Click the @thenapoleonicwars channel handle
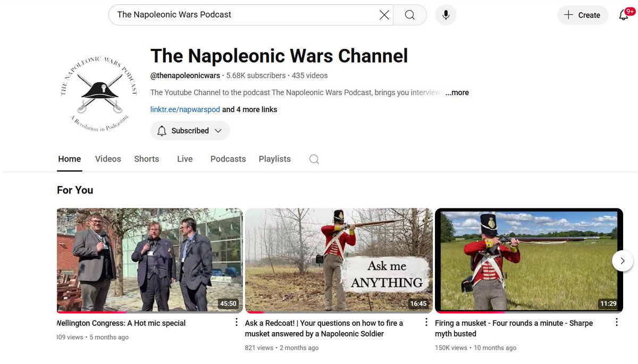Viewport: 638px width, 364px height. pyautogui.click(x=185, y=75)
